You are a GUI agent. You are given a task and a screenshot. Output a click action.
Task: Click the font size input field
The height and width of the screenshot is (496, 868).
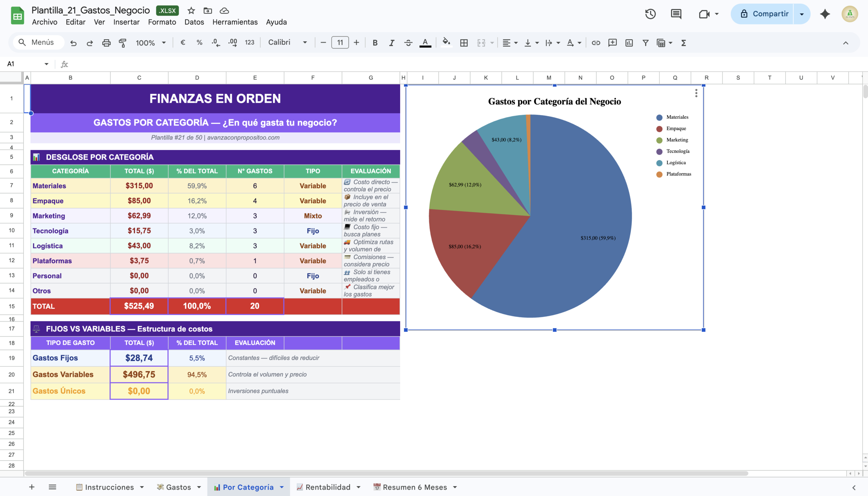click(x=340, y=43)
